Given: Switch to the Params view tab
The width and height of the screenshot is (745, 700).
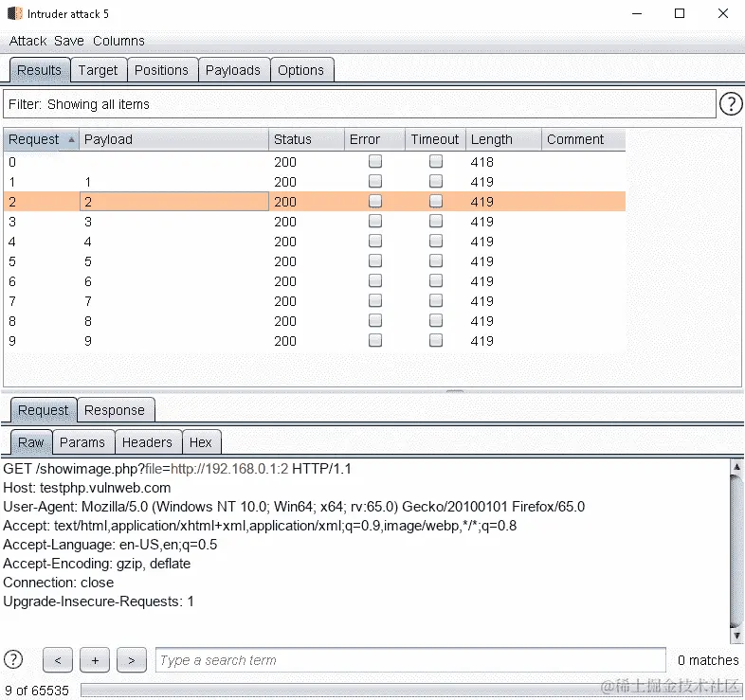Looking at the screenshot, I should point(82,442).
